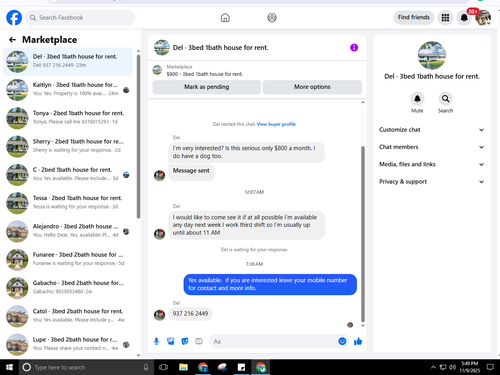Open Task View on taskbar
The height and width of the screenshot is (375, 500).
(164, 367)
